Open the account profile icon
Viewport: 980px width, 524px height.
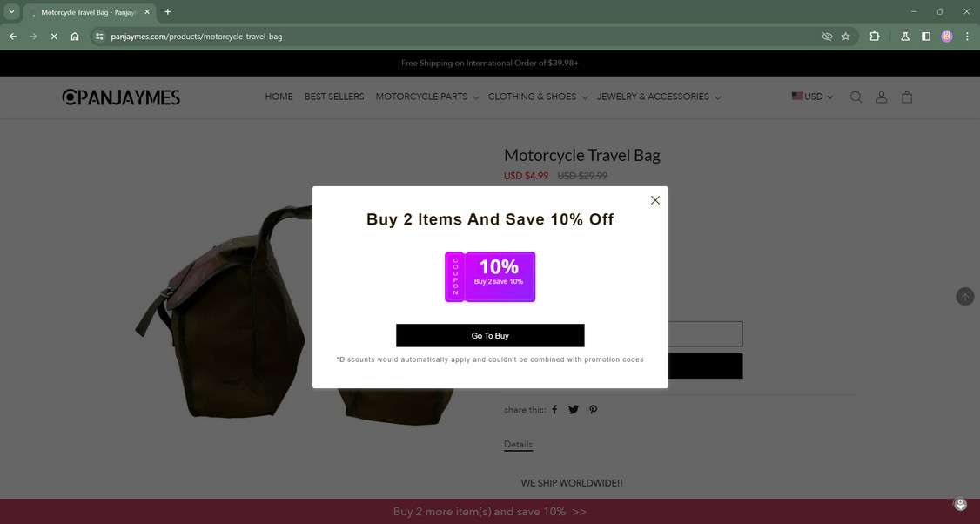tap(882, 97)
